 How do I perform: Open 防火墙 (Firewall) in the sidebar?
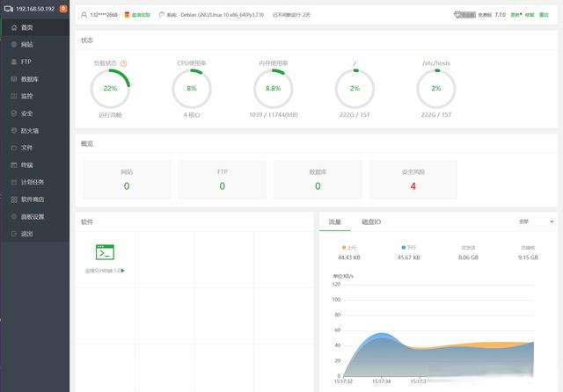29,130
